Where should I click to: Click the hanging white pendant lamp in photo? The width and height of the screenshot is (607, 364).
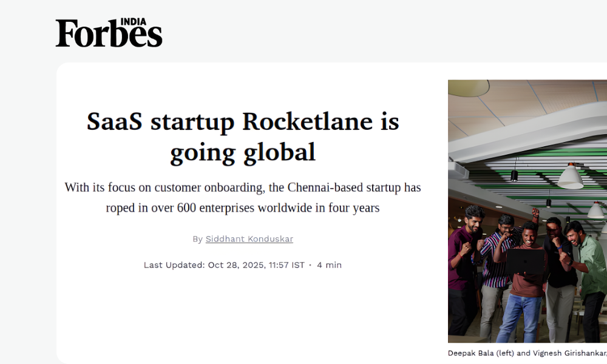[570, 177]
